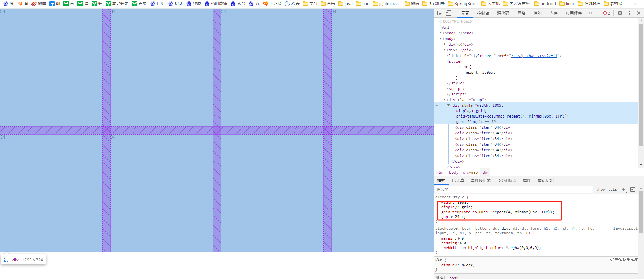The image size is (644, 279).
Task: Open the 上证网 bookmark
Action: pyautogui.click(x=272, y=4)
